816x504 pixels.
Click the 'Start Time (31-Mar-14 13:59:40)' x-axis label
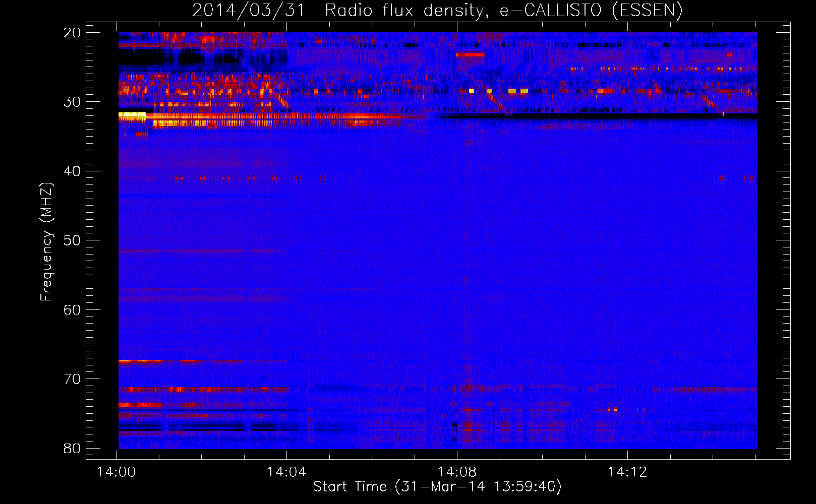pos(437,487)
